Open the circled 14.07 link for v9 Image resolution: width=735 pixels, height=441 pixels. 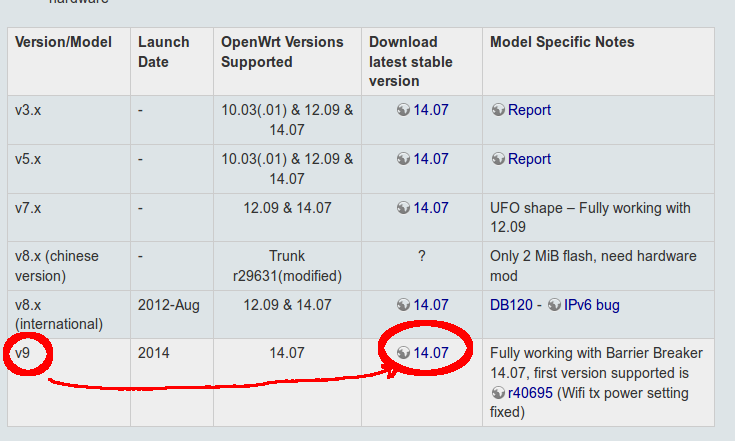431,353
